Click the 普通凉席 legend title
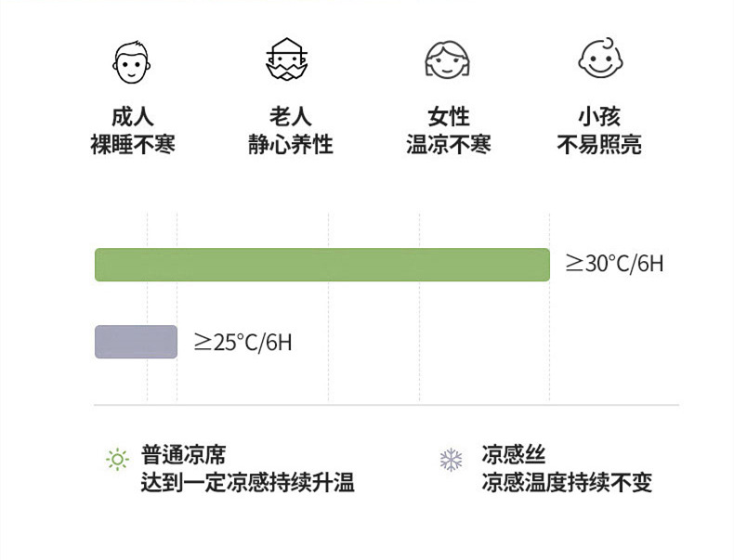Viewport: 734px width, 560px height. [x=183, y=455]
